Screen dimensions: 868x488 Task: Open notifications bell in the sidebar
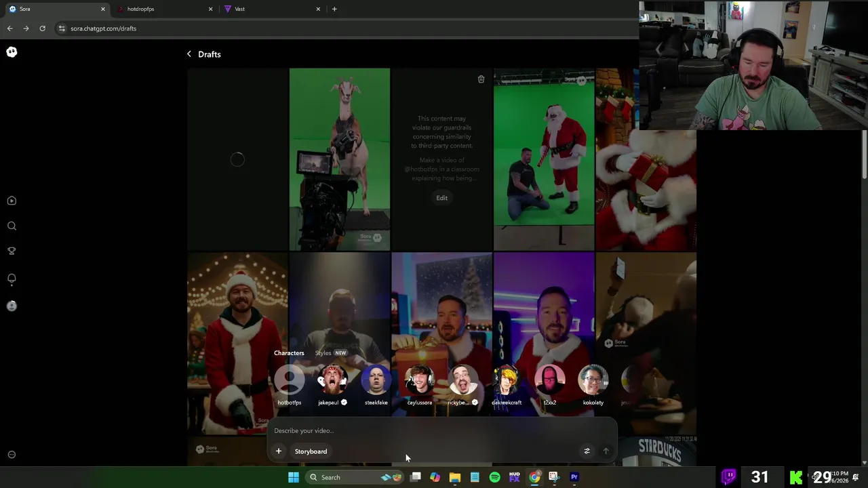click(x=12, y=279)
